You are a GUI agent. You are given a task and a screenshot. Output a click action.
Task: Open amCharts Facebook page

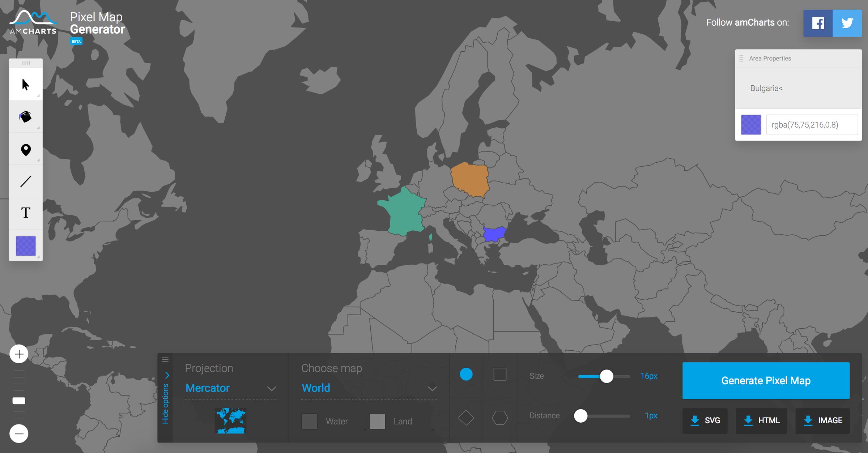[817, 23]
